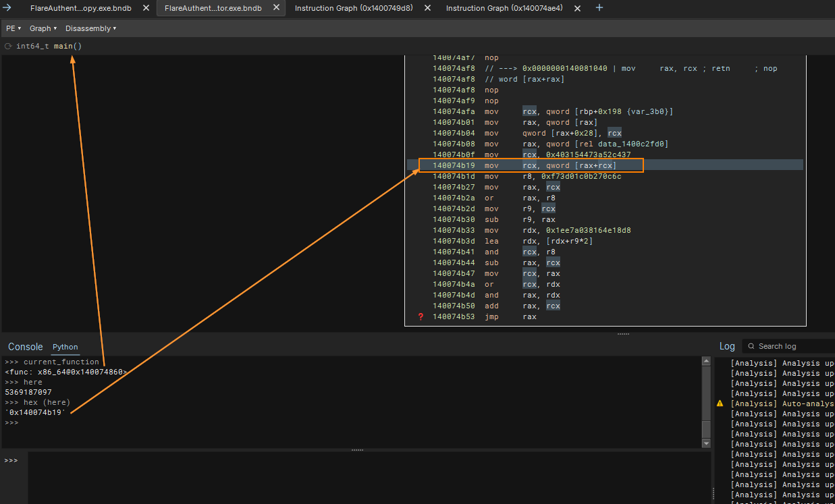Viewport: 835px width, 504px height.
Task: Click the forward navigation arrow icon
Action: [x=7, y=8]
